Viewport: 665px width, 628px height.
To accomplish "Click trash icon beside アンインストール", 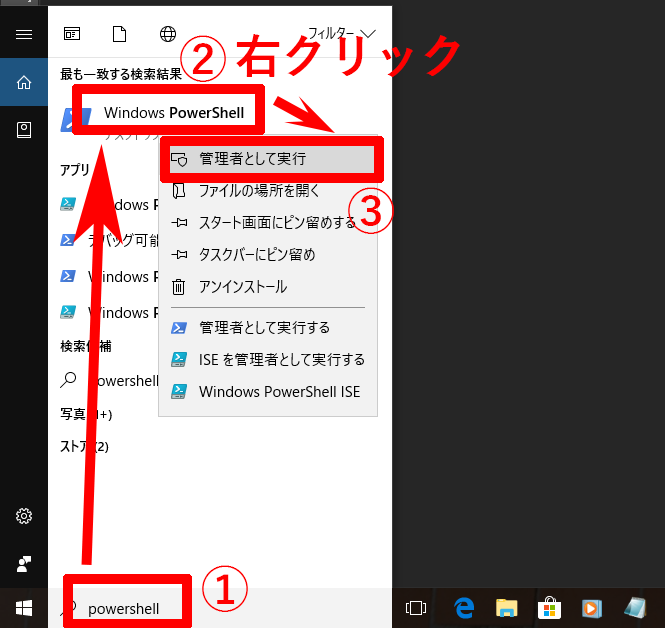I will pos(179,287).
